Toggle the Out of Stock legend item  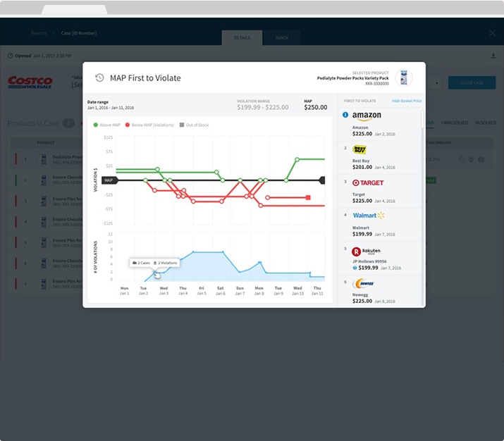[195, 125]
